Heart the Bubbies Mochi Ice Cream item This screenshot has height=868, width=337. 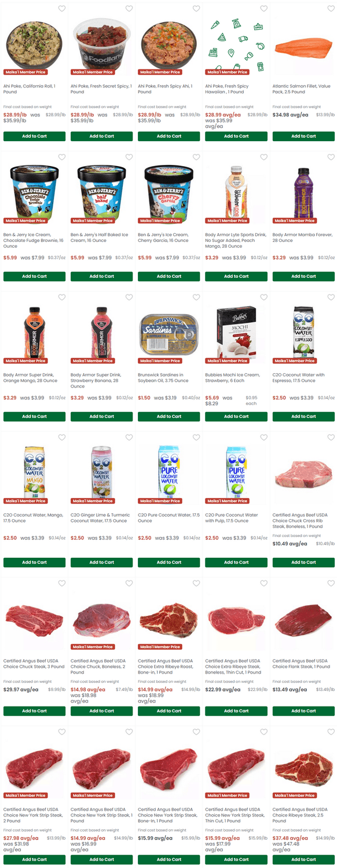pyautogui.click(x=264, y=297)
